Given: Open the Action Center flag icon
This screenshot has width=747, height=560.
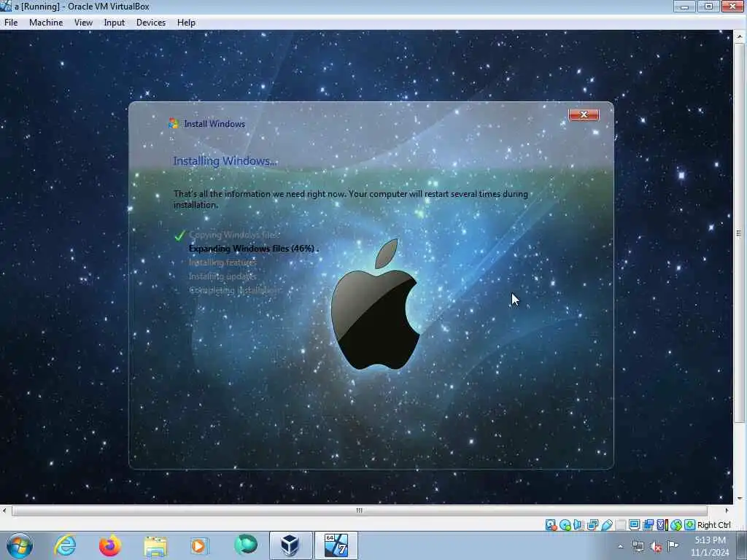Looking at the screenshot, I should pos(673,545).
